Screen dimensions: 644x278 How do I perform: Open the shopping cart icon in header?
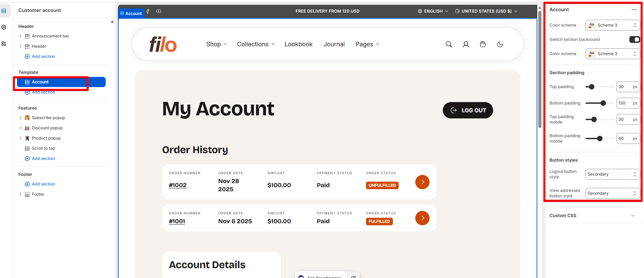pyautogui.click(x=483, y=44)
